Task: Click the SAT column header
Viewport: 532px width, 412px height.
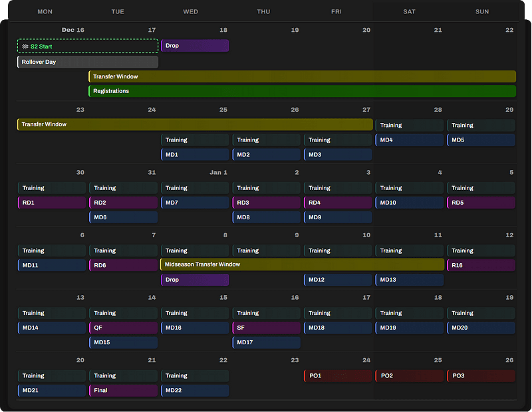Action: [x=409, y=11]
